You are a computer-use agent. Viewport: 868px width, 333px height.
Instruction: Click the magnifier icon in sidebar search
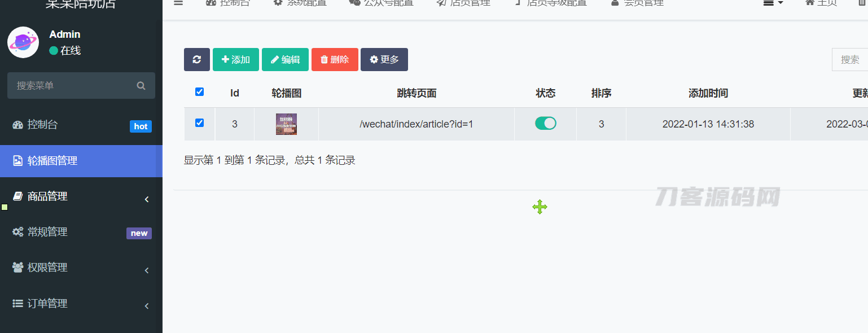point(141,86)
